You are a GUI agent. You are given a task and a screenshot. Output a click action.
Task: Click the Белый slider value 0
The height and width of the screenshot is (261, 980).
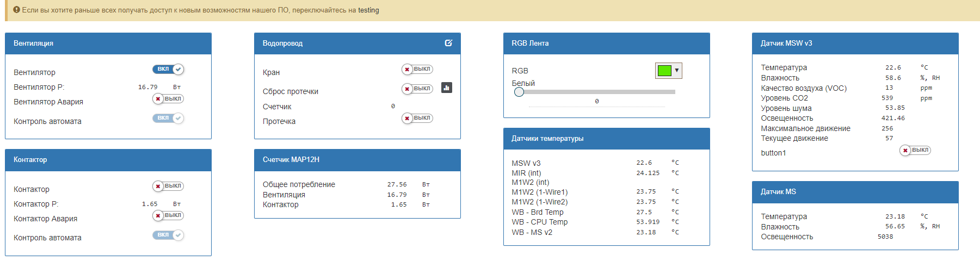[597, 101]
